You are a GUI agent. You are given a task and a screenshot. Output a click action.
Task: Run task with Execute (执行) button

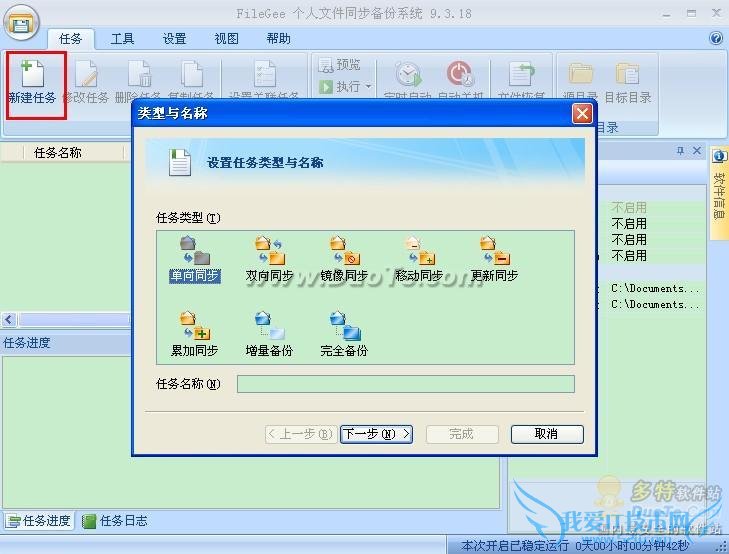coord(340,86)
